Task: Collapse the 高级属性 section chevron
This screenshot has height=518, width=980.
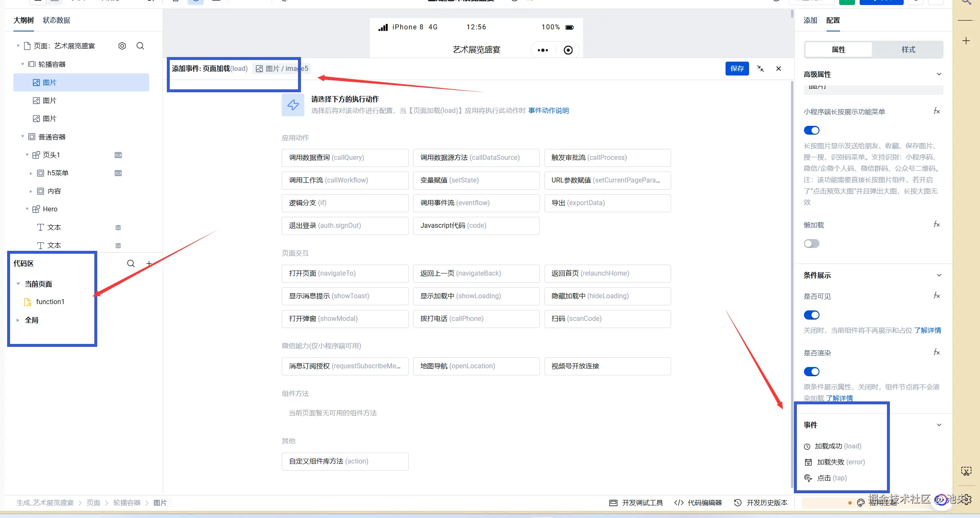Action: 939,74
